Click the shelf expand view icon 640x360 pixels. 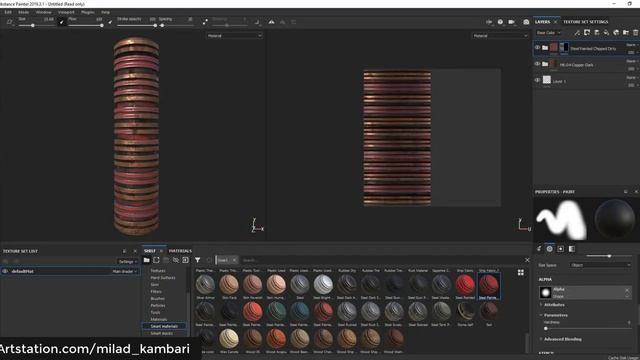(x=156, y=260)
